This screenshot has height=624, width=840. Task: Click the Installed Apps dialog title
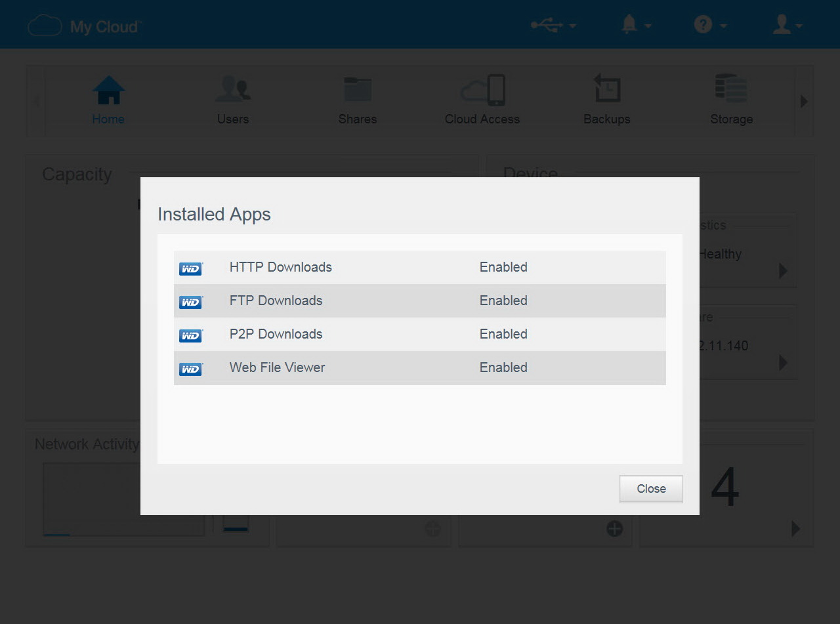click(x=214, y=215)
